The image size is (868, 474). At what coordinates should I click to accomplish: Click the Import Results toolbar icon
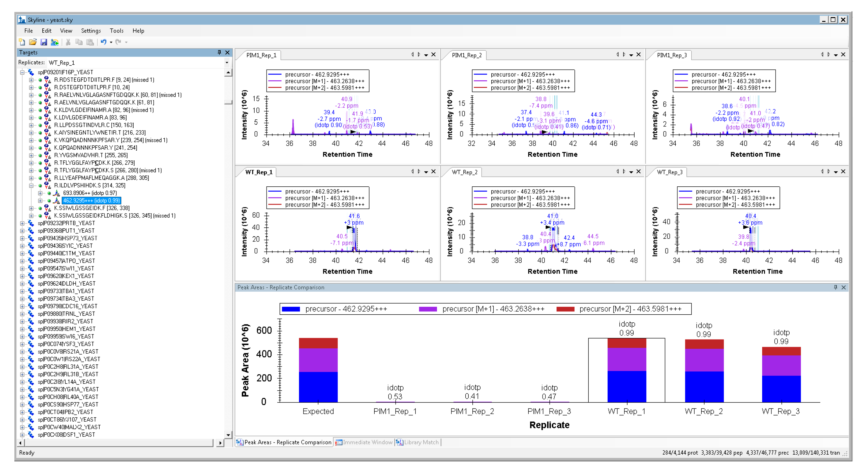pyautogui.click(x=55, y=42)
